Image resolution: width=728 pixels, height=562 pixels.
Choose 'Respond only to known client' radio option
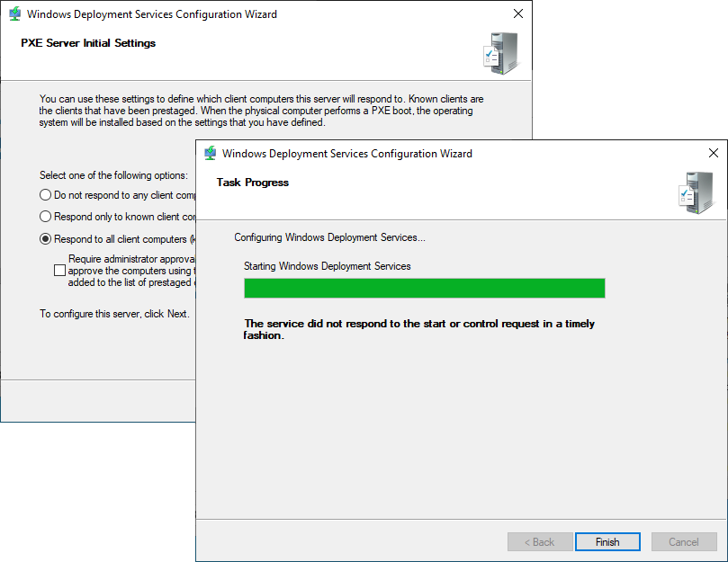click(45, 217)
